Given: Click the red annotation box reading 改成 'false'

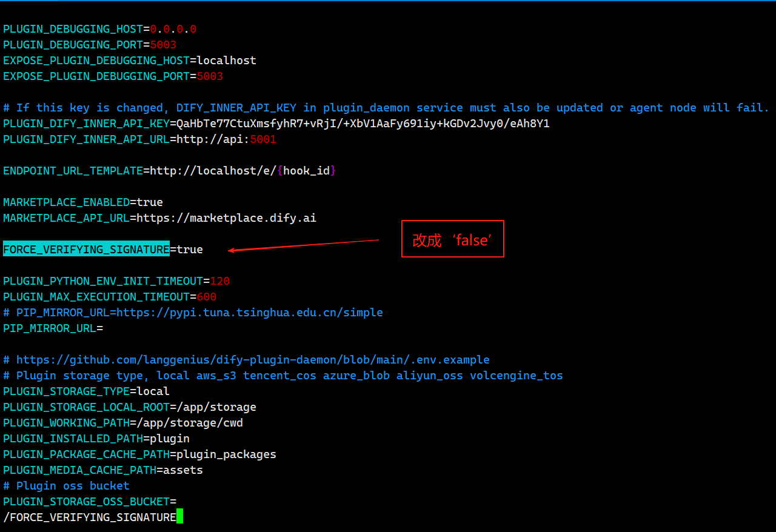Looking at the screenshot, I should coord(452,239).
